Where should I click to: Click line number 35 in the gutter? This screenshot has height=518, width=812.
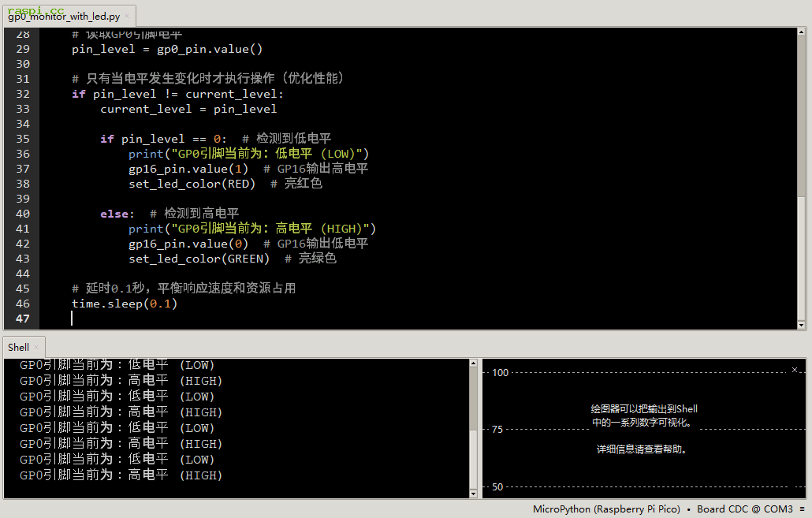click(22, 139)
